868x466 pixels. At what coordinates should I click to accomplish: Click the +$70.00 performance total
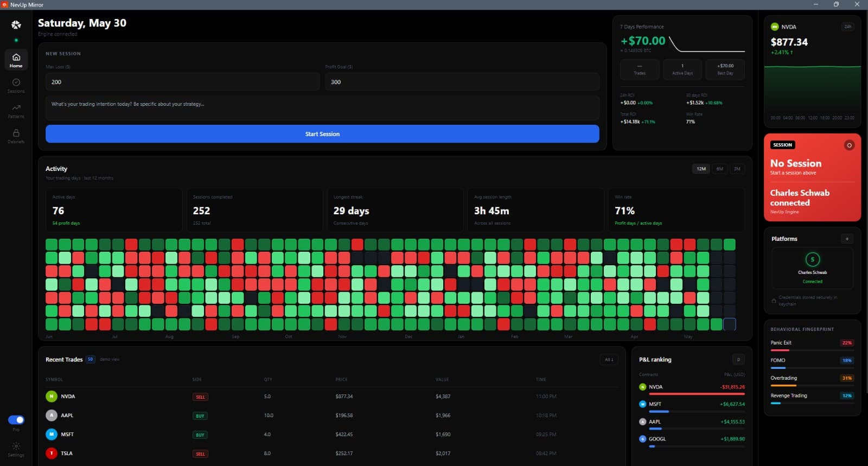pos(643,41)
